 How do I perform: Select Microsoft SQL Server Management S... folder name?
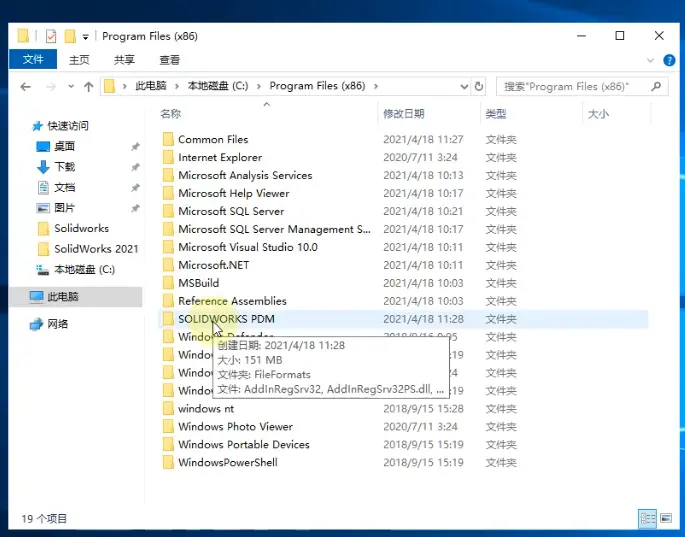[x=274, y=229]
